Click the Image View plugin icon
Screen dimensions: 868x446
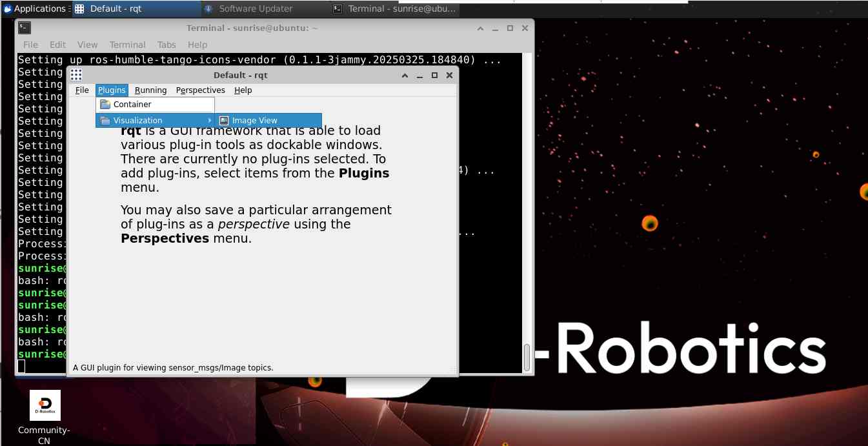point(224,121)
